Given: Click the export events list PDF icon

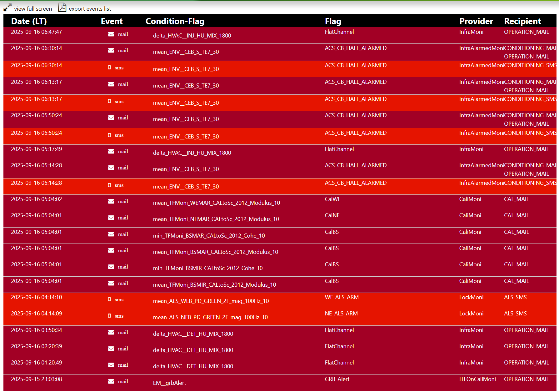Looking at the screenshot, I should pos(62,8).
